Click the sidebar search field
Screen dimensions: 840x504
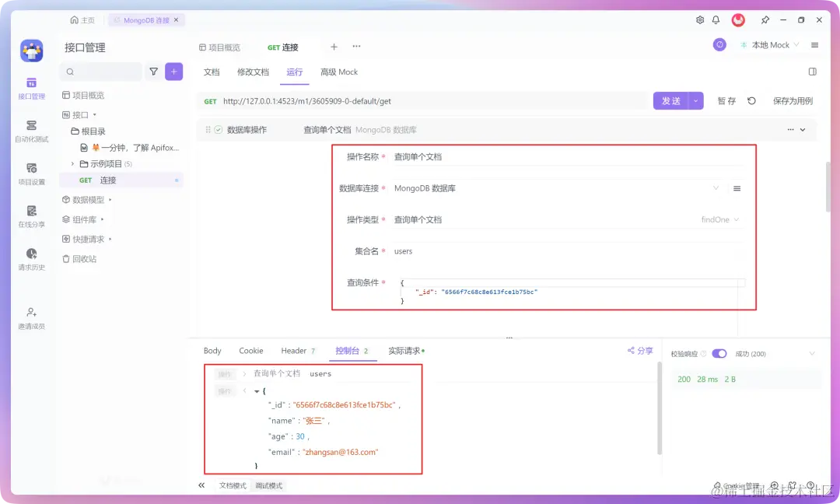(x=102, y=72)
